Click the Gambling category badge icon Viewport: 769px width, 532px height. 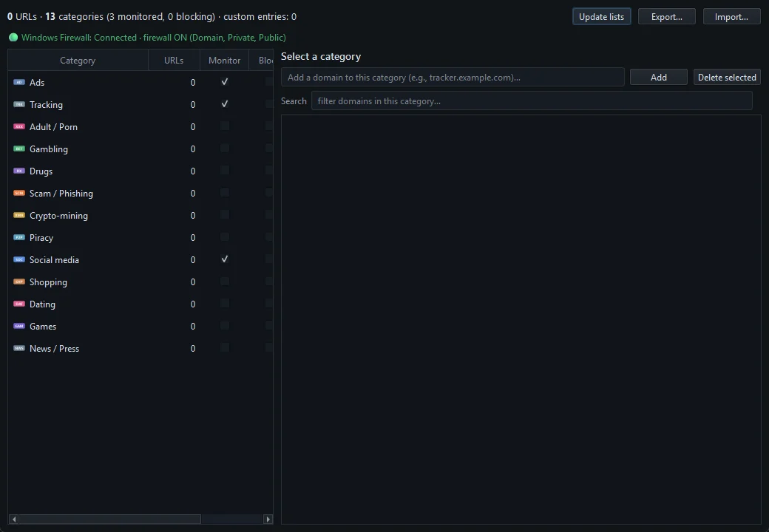(x=19, y=149)
